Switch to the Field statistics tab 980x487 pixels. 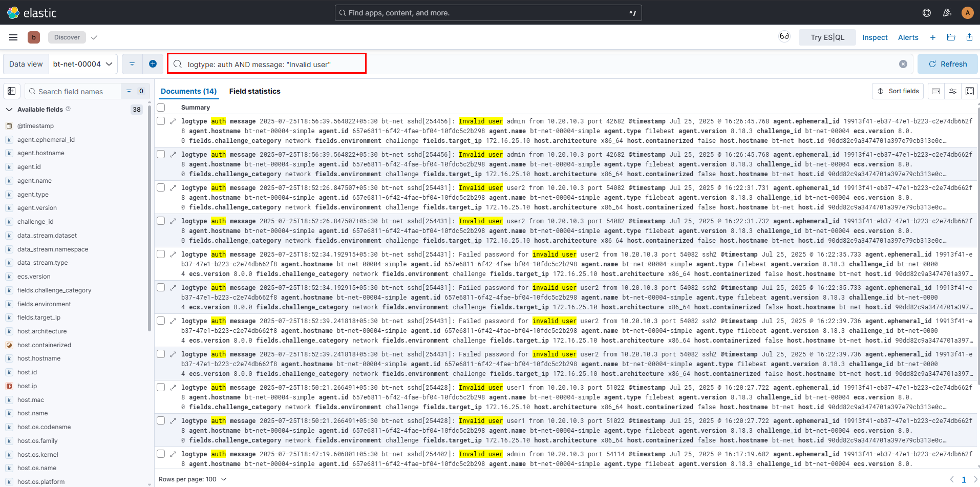pyautogui.click(x=255, y=91)
